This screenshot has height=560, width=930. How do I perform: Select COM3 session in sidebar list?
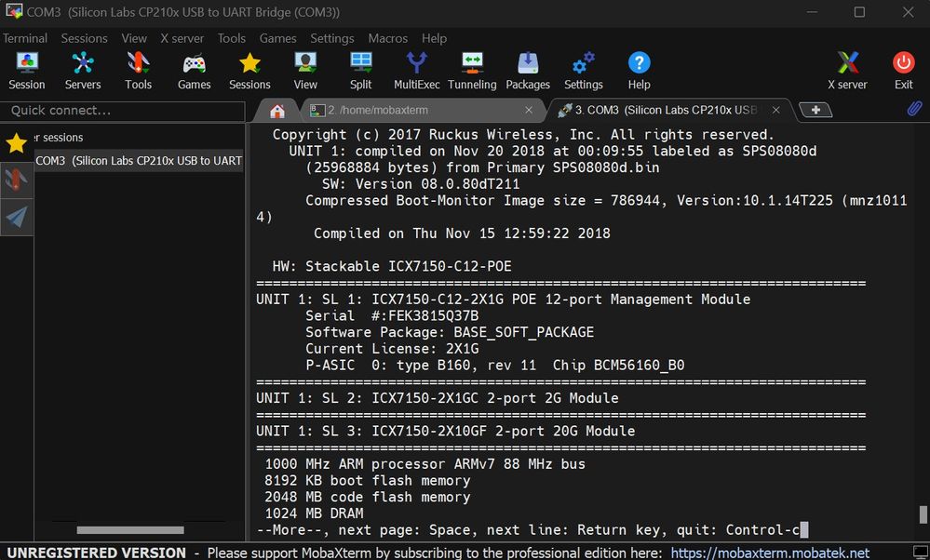click(x=139, y=161)
